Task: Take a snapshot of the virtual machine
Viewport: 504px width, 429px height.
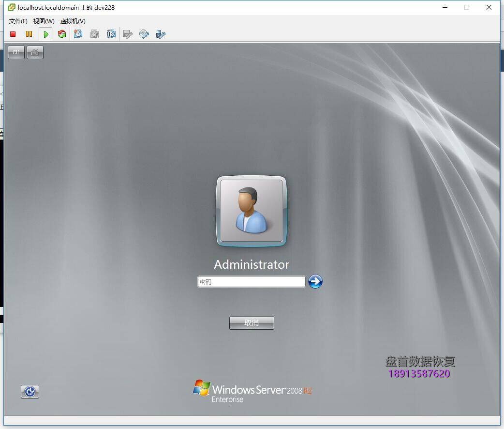Action: click(78, 34)
